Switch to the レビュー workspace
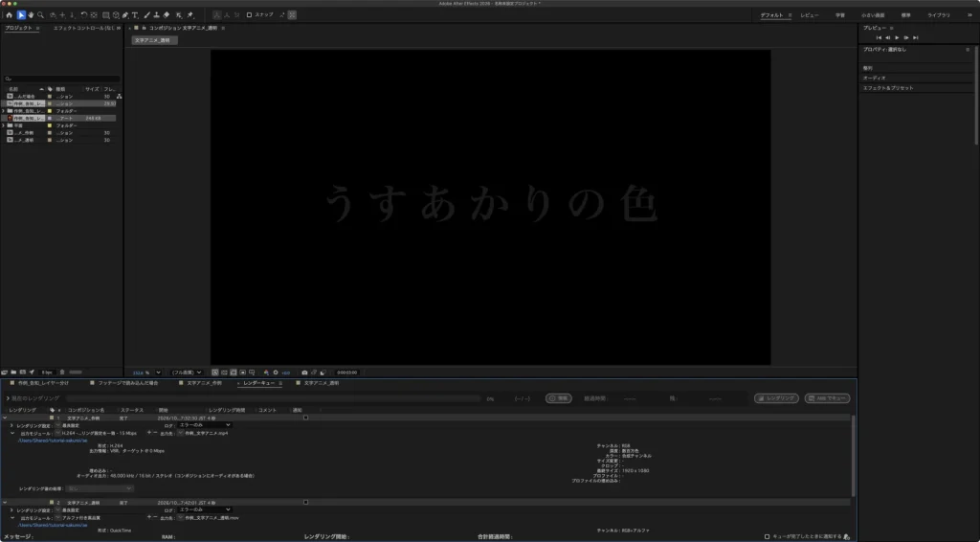The height and width of the screenshot is (542, 980). (x=810, y=15)
